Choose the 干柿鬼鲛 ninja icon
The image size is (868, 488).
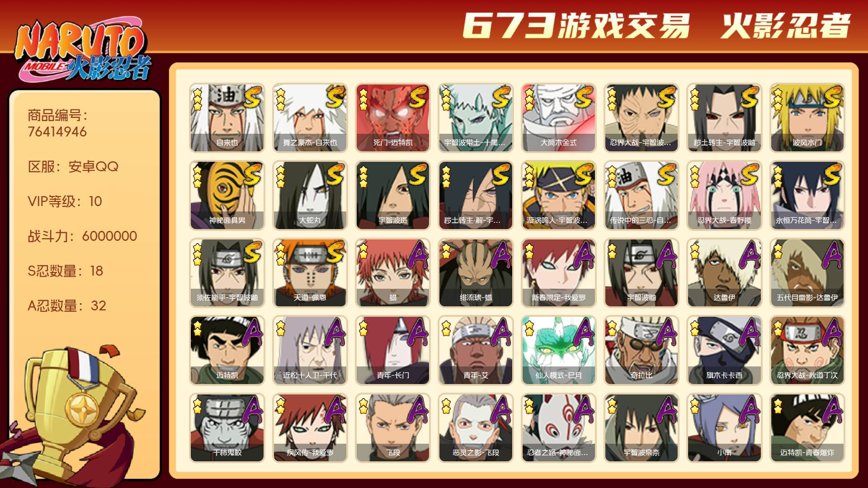tap(227, 428)
